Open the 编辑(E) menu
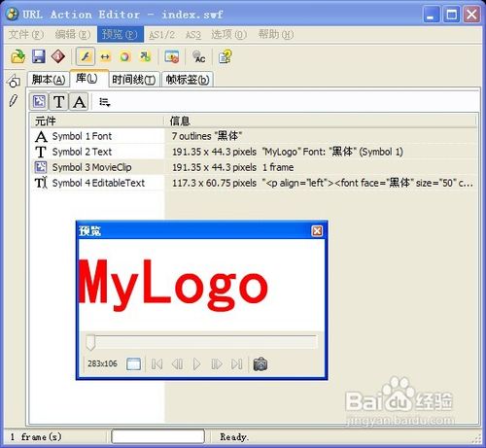The height and width of the screenshot is (448, 486). point(73,34)
